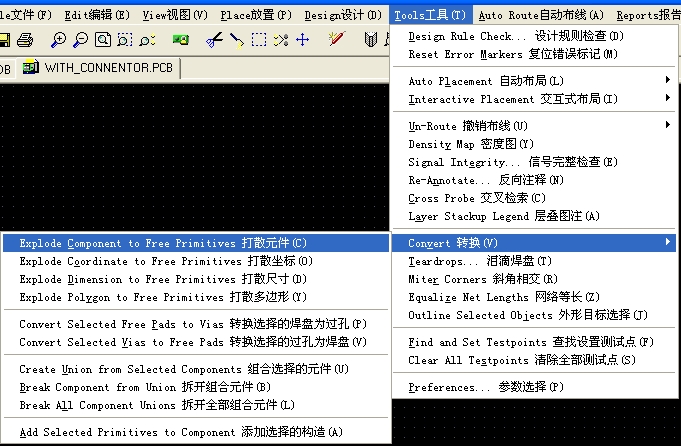681x446 pixels.
Task: Click the Move Selection cross-arrows icon
Action: tap(303, 40)
